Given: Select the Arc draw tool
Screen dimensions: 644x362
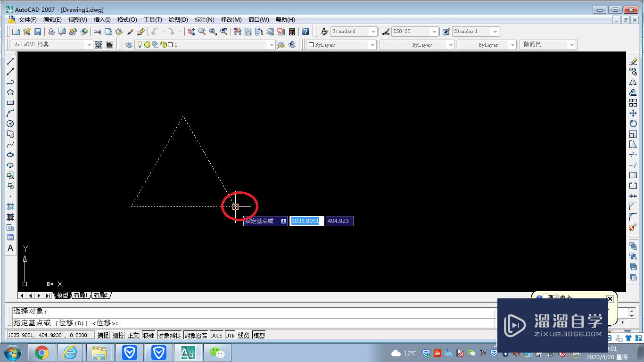Looking at the screenshot, I should [10, 113].
